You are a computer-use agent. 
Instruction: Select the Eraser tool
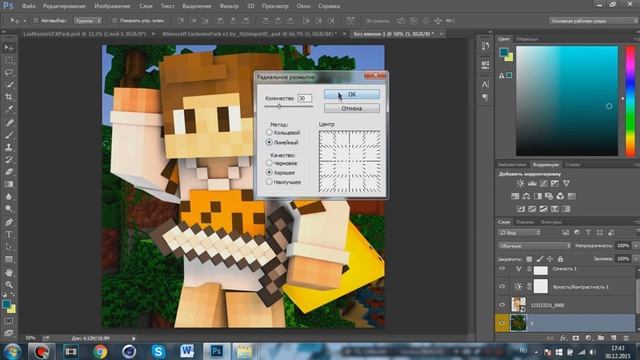click(9, 171)
